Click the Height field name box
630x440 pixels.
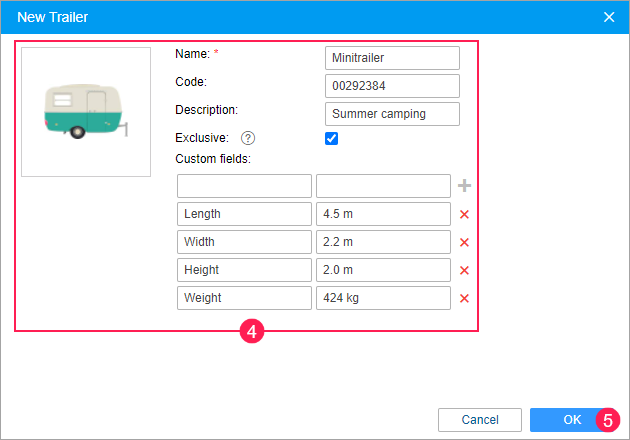click(x=244, y=270)
